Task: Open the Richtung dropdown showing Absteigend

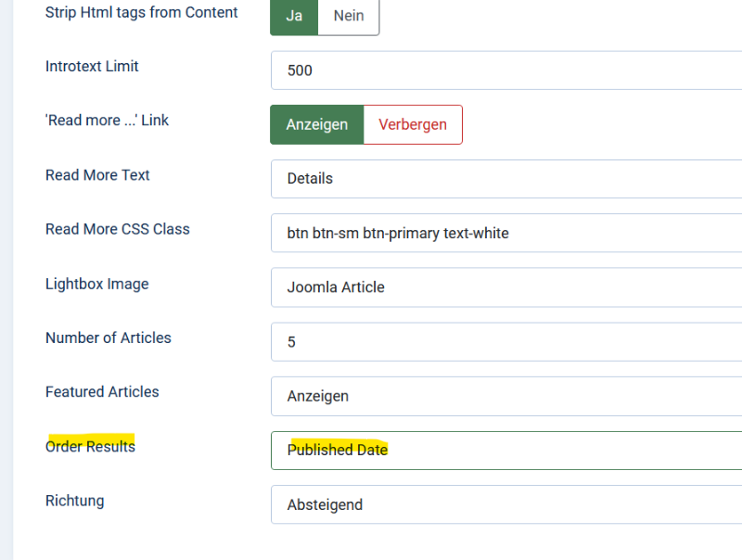Action: coord(506,504)
